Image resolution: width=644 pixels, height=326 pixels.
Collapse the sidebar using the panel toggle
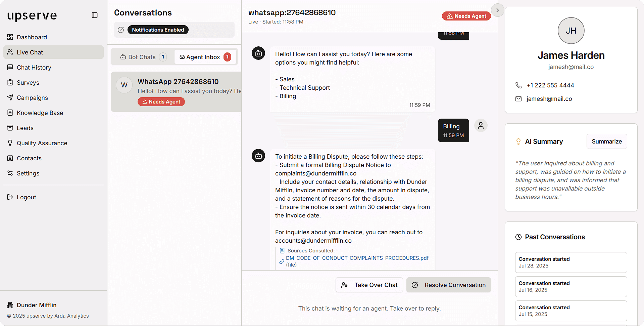(x=94, y=15)
